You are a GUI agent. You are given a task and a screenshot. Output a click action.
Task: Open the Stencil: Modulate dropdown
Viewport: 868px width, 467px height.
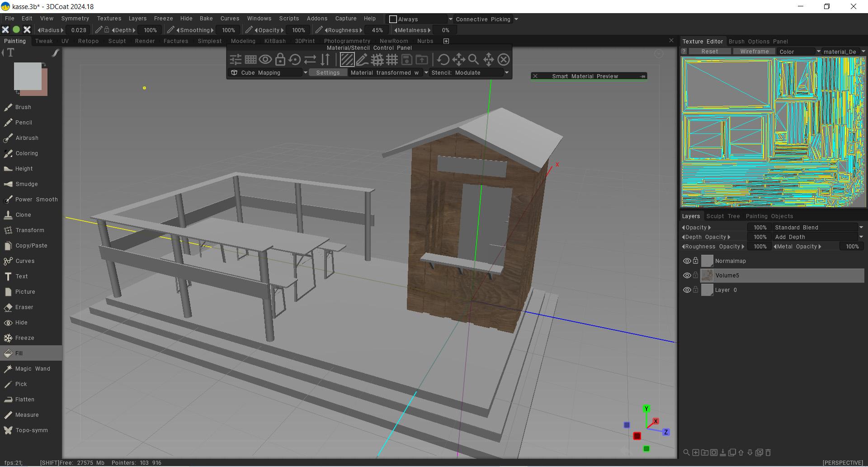pos(470,73)
